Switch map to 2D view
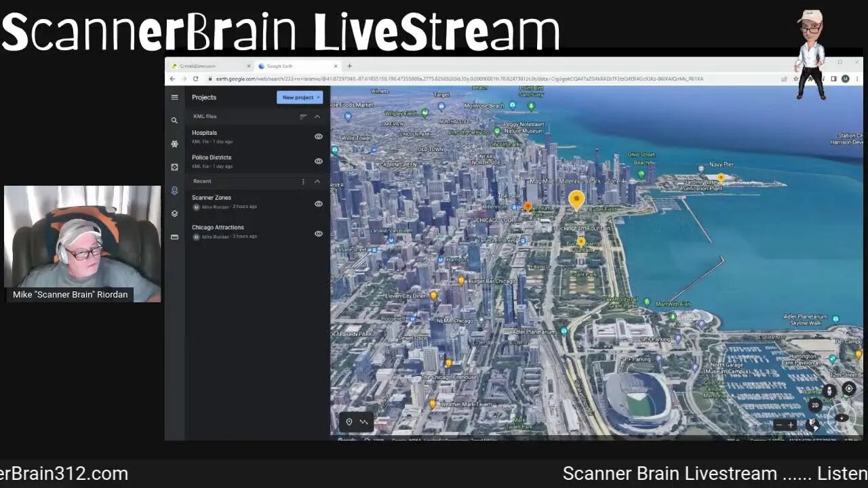Image resolution: width=868 pixels, height=488 pixels. (x=815, y=405)
